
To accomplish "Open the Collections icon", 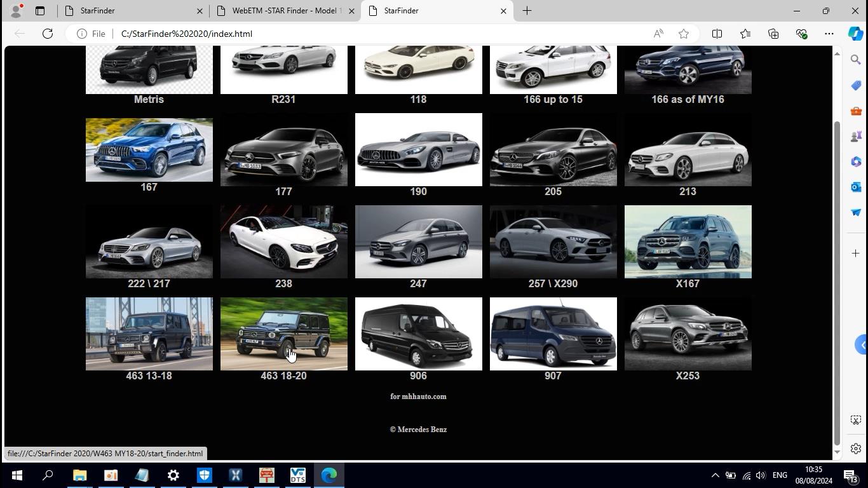I will coord(773,34).
